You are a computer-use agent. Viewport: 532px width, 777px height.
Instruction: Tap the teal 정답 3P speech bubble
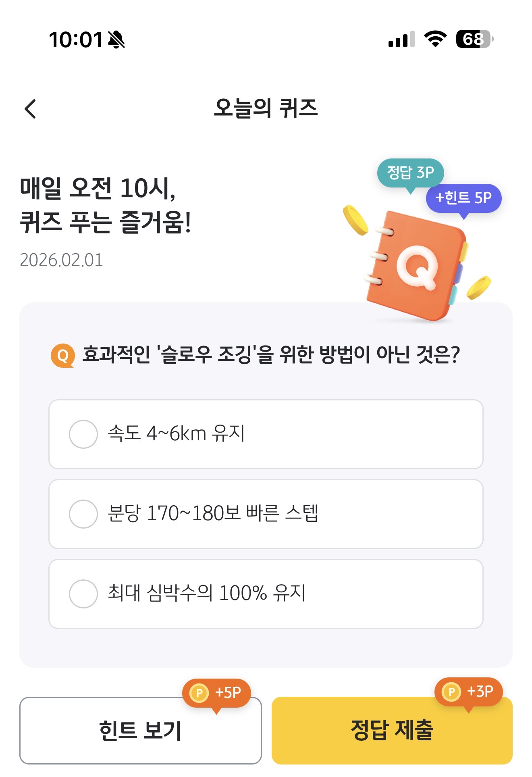click(x=410, y=173)
